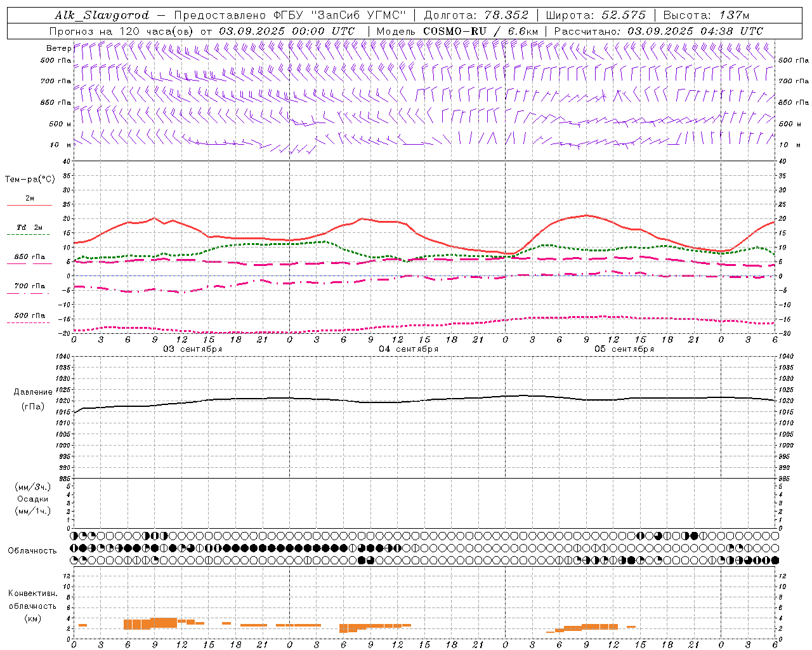Click the 03 сентября date label
Screen dimensions: 812x650
pyautogui.click(x=193, y=349)
